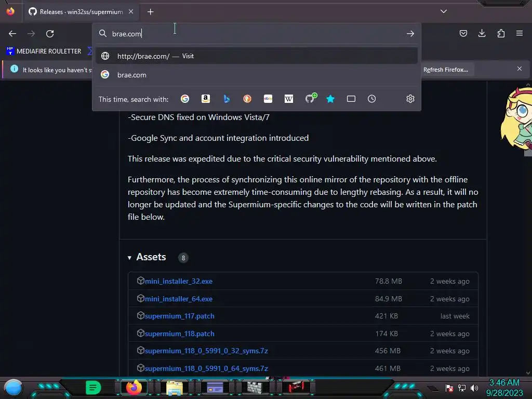Search this time with eBay icon
This screenshot has width=532, height=399.
tap(268, 99)
